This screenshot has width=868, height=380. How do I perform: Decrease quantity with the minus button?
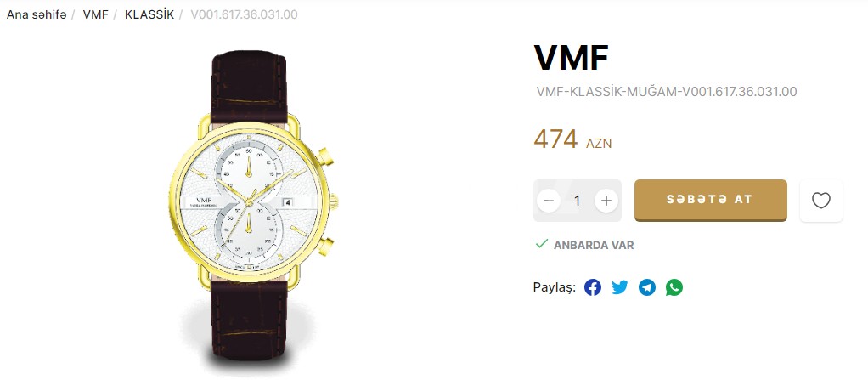click(x=548, y=201)
